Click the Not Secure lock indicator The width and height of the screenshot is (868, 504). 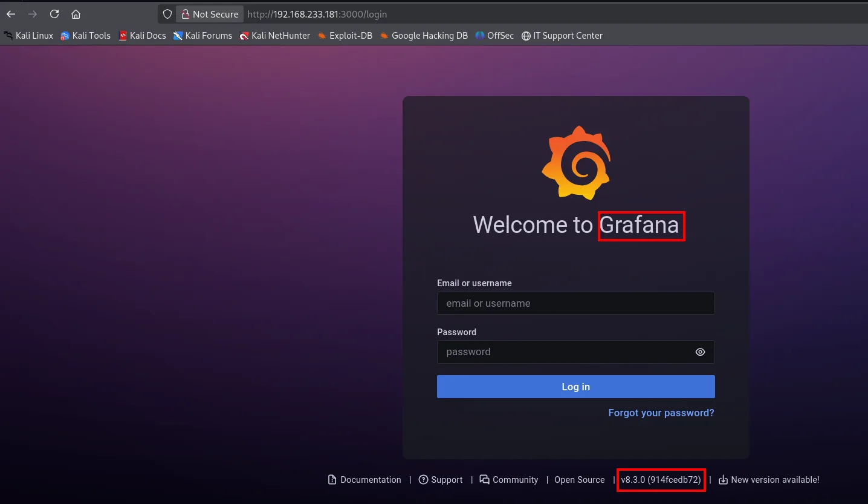(210, 14)
